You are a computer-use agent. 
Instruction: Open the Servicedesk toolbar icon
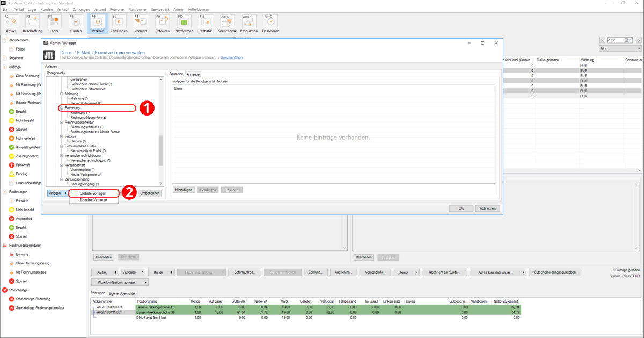(228, 23)
